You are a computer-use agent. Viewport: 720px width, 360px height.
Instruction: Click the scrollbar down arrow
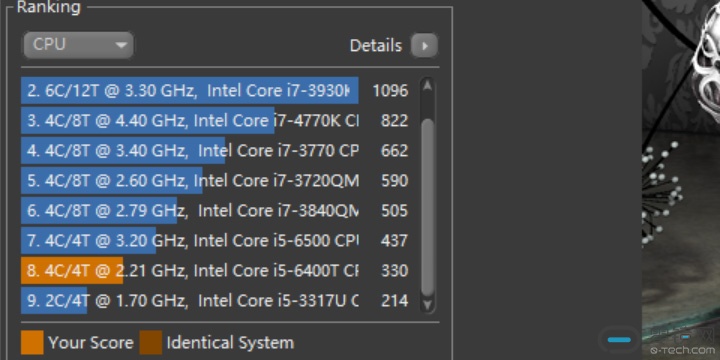tap(428, 304)
